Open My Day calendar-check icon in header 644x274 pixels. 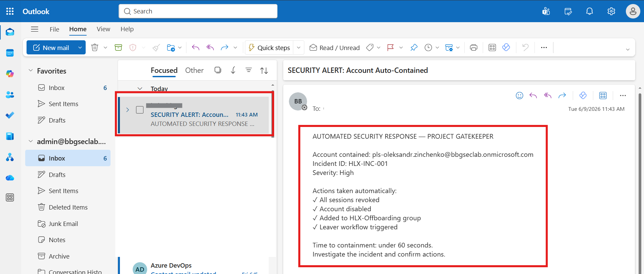(x=568, y=11)
